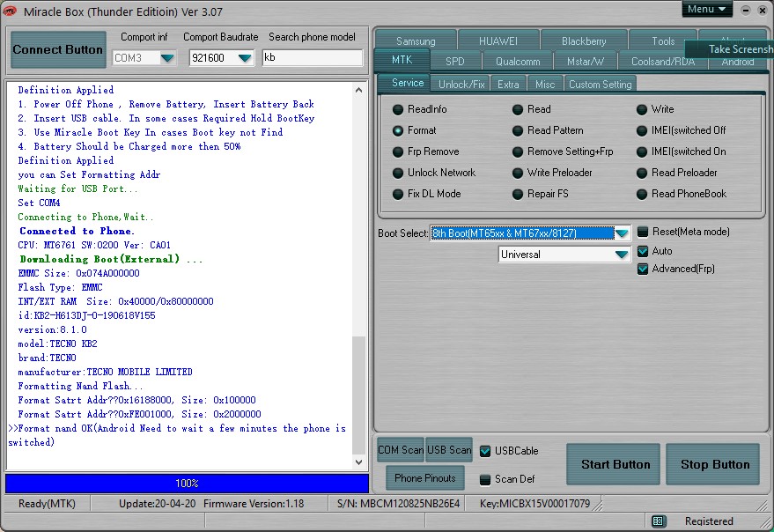
Task: Click the status bar grid icon near Registered
Action: pos(658,521)
